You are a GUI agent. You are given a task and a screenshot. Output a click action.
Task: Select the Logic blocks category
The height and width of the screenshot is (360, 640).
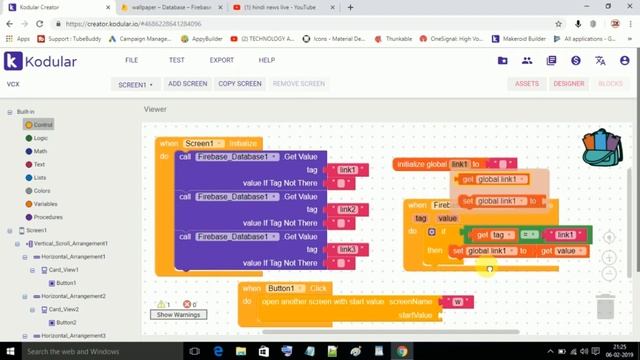coord(37,138)
